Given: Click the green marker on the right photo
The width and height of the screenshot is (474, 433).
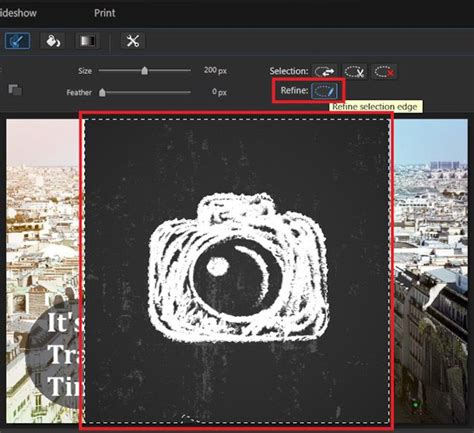Looking at the screenshot, I should coord(415,405).
